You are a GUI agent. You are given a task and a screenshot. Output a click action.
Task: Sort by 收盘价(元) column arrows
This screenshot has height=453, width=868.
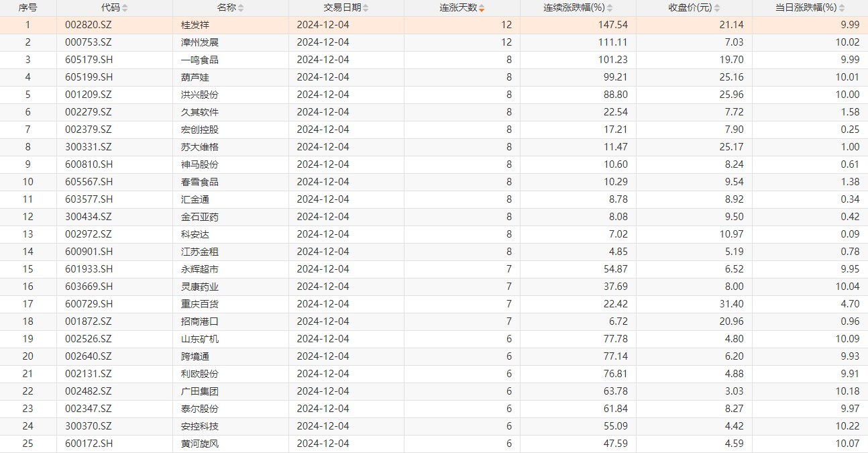[716, 8]
